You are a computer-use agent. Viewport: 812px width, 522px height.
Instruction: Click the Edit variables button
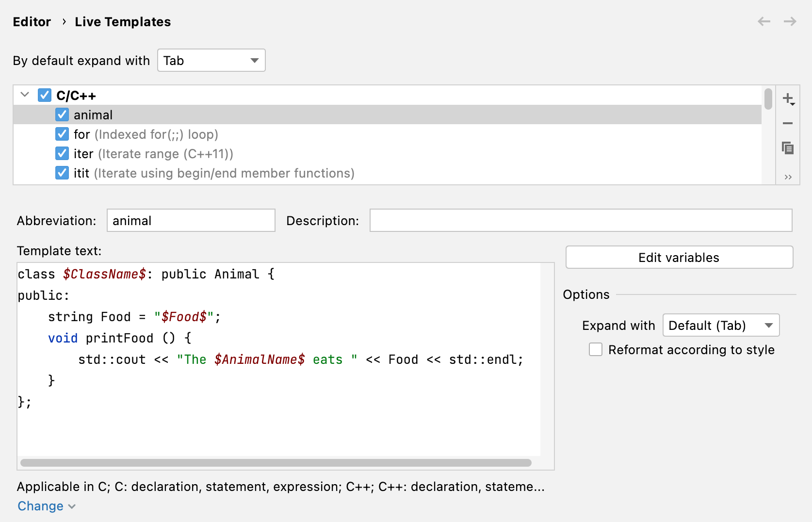[679, 257]
